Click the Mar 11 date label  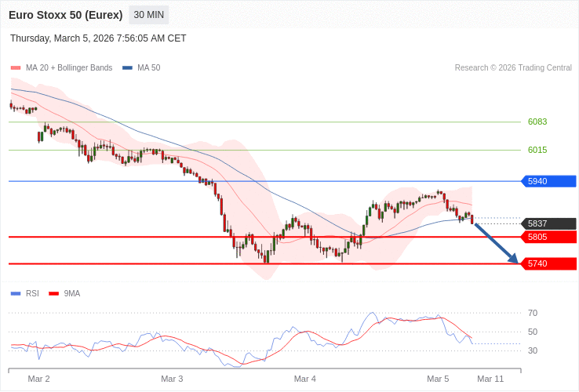(490, 379)
